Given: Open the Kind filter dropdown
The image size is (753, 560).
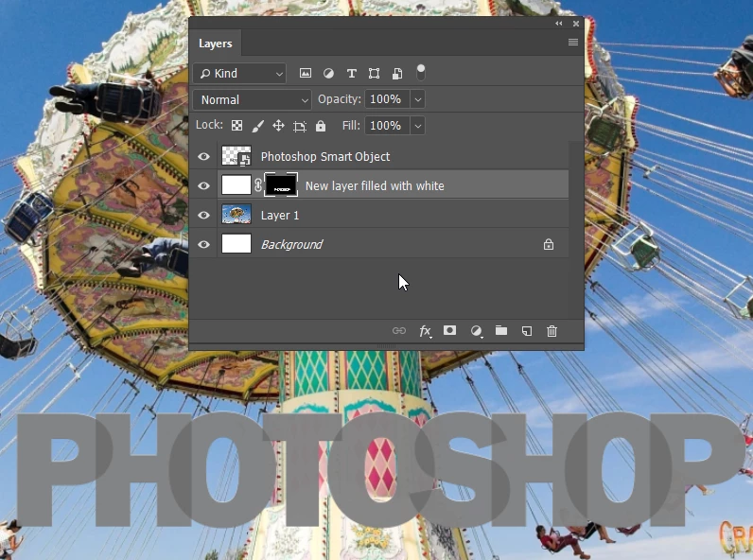Looking at the screenshot, I should click(x=239, y=74).
